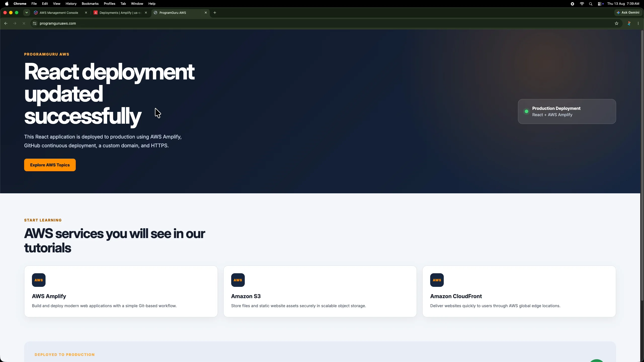Open the Bookmarks menu
Screen dimensions: 644x362
[x=90, y=4]
